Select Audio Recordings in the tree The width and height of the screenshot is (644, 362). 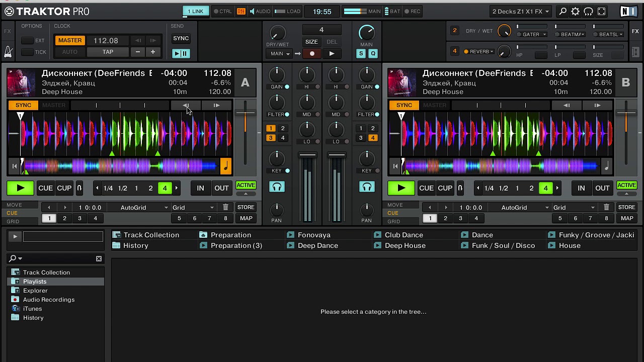tap(48, 300)
